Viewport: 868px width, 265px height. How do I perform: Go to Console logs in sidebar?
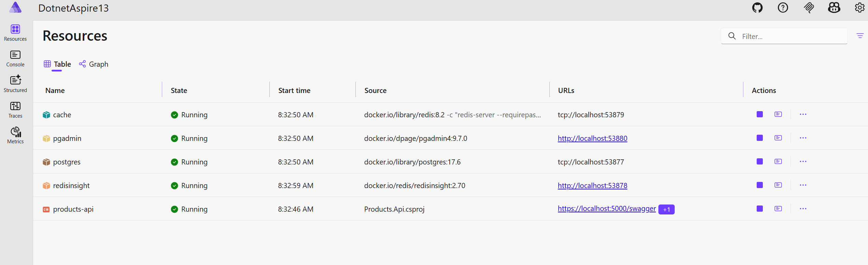15,59
